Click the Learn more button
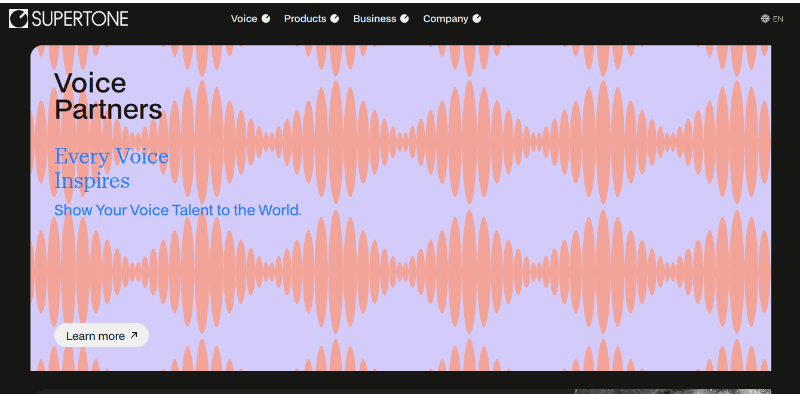 coord(102,335)
